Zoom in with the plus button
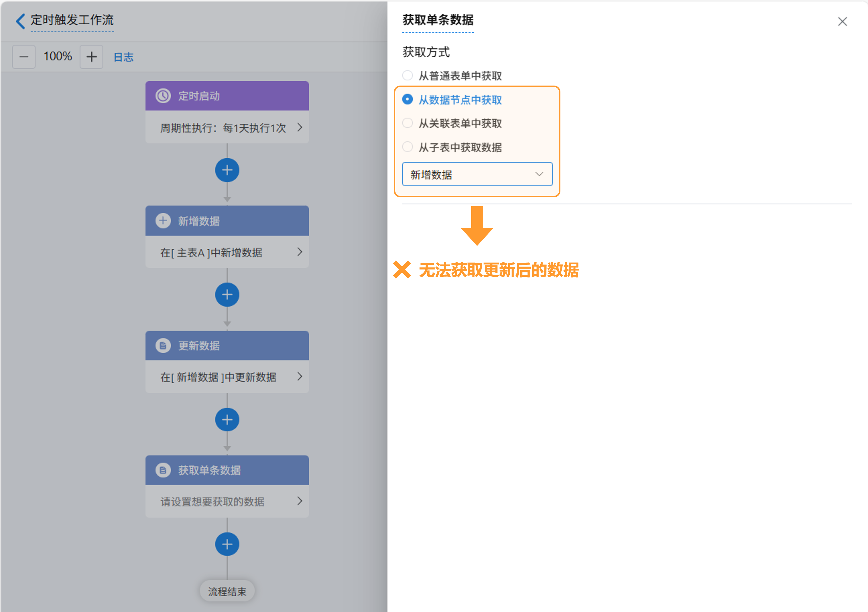Screen dimensions: 868x612 pyautogui.click(x=91, y=57)
